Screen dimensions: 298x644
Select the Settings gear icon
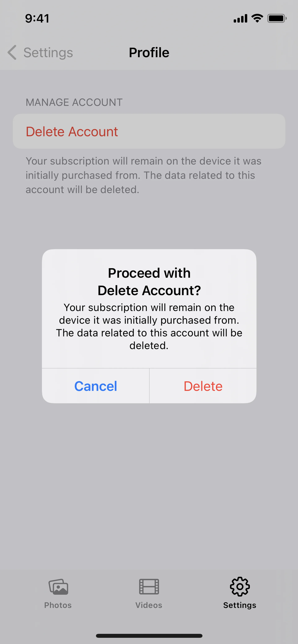point(240,587)
